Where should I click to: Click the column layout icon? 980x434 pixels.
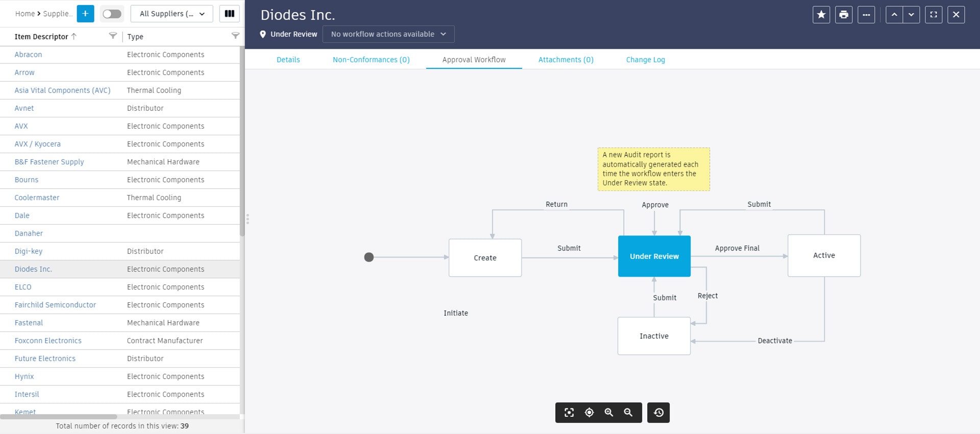(x=229, y=14)
